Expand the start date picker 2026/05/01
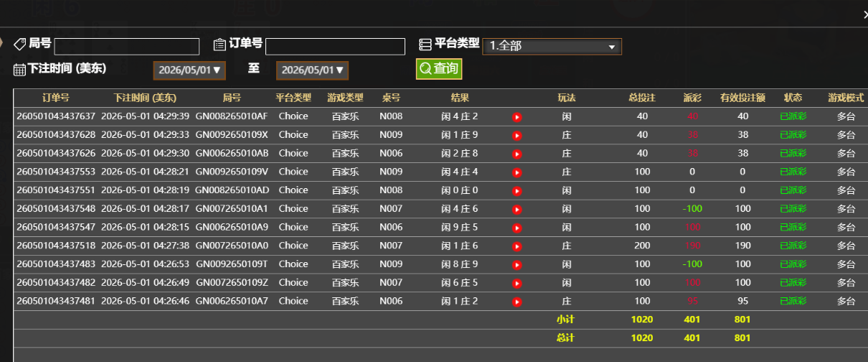 tap(189, 70)
